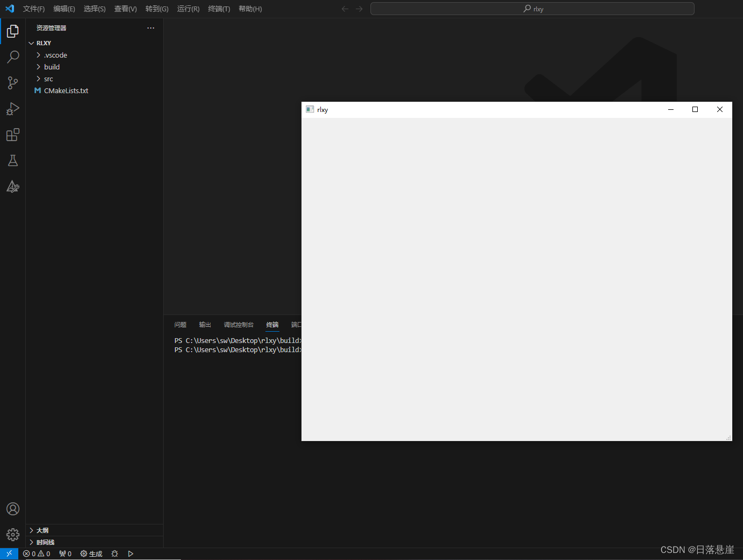Click the ports forwarded status item
Image resolution: width=743 pixels, height=560 pixels.
[65, 554]
